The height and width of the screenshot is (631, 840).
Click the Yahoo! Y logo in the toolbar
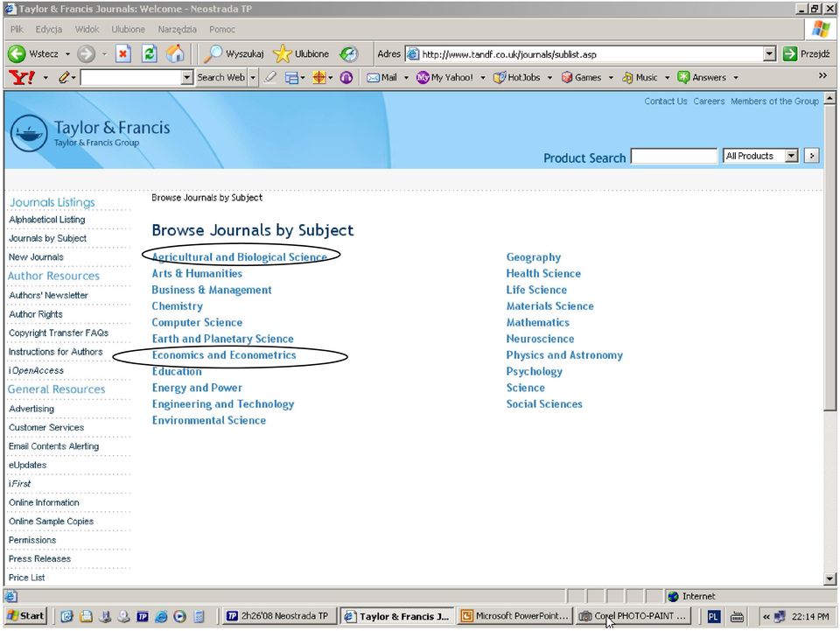pos(22,78)
